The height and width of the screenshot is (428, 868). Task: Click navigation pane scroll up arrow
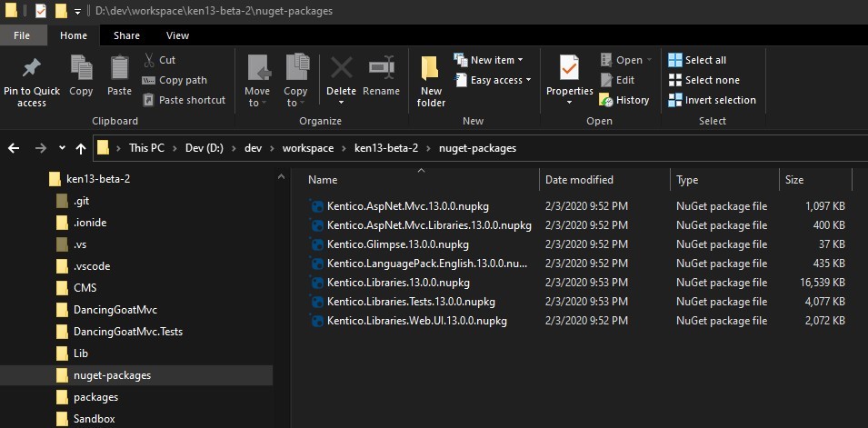(281, 176)
